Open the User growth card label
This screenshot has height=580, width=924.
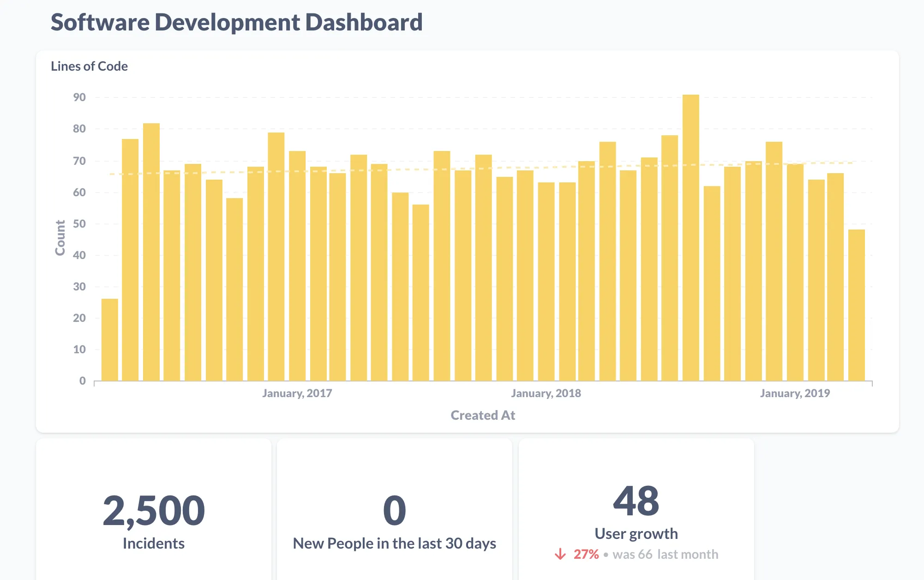pos(636,534)
